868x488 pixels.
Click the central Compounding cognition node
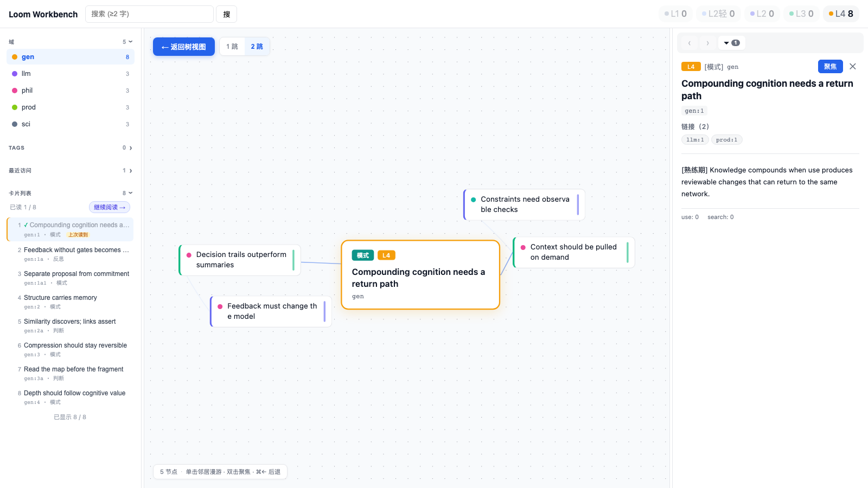(420, 275)
